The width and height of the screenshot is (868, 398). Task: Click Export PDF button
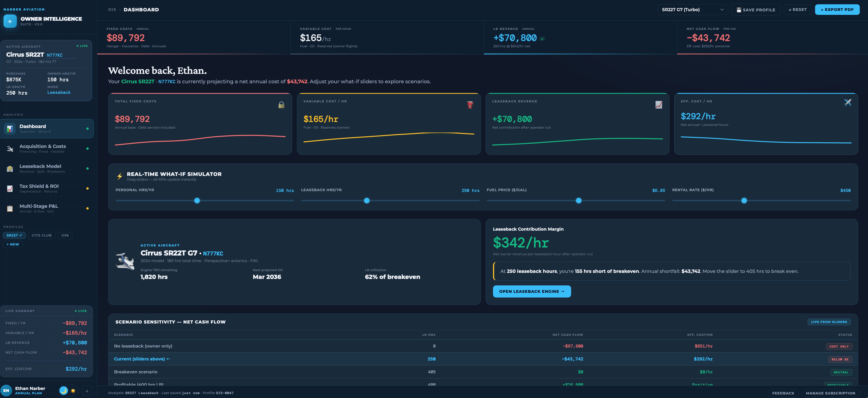(837, 9)
